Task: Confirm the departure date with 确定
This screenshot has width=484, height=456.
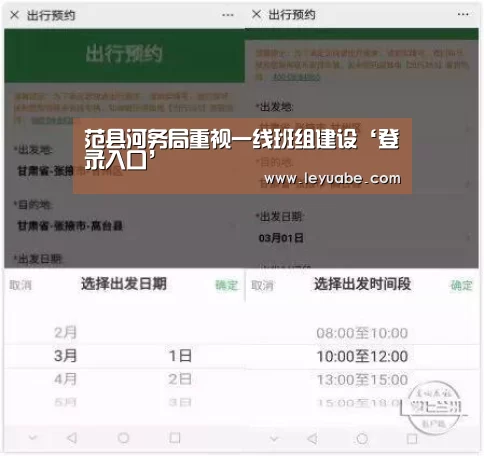Action: point(226,285)
